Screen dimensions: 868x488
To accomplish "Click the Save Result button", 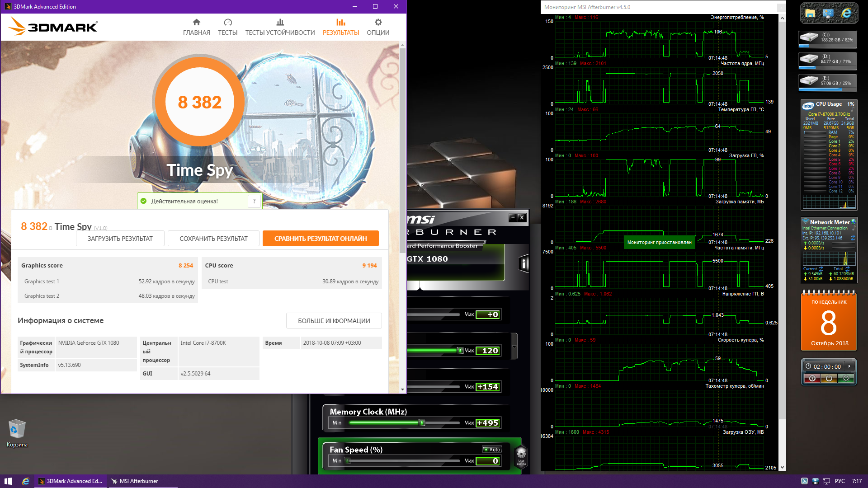I will (x=213, y=239).
